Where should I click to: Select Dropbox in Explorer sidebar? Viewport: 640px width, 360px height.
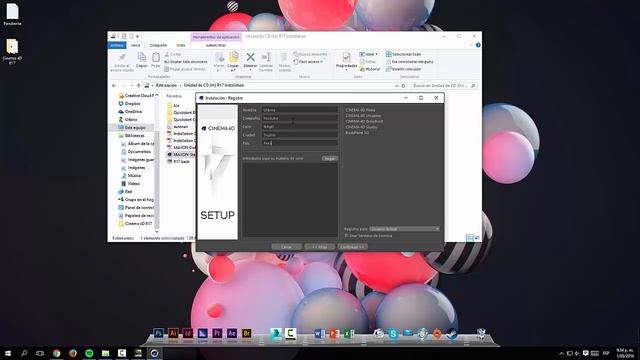pyautogui.click(x=132, y=104)
